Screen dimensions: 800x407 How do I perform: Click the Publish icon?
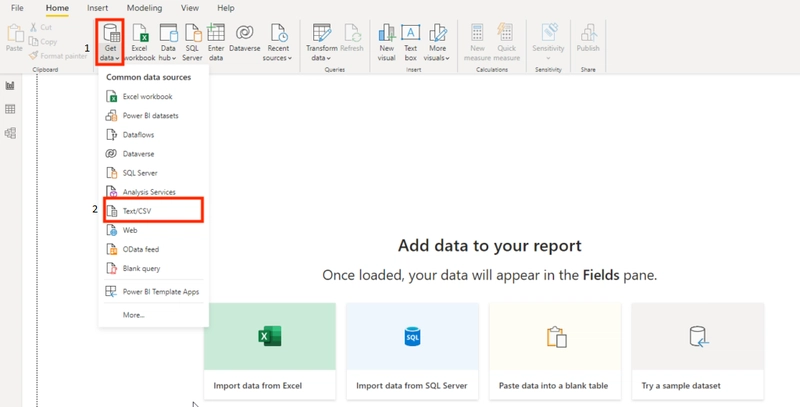588,38
